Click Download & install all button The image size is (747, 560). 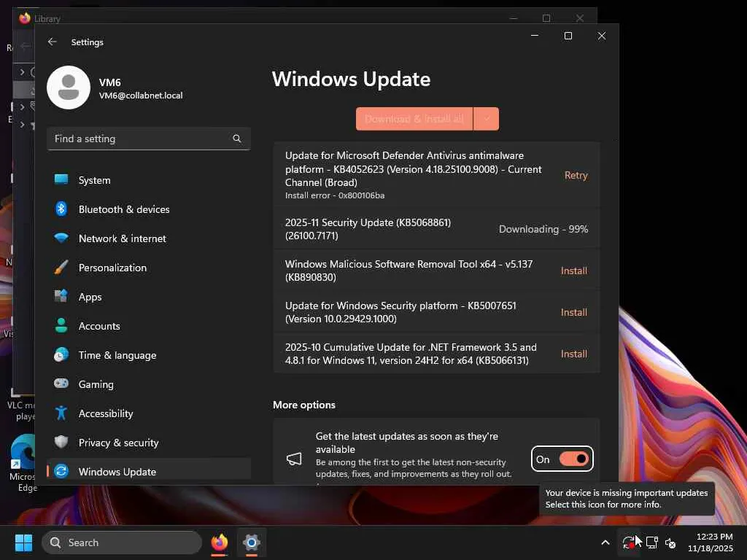coord(414,119)
